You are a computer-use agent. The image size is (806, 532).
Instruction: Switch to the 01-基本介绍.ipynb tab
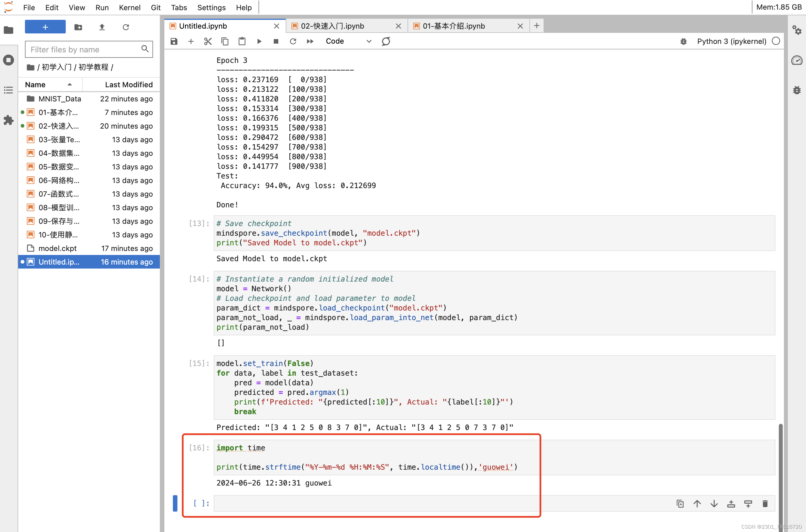[x=469, y=26]
